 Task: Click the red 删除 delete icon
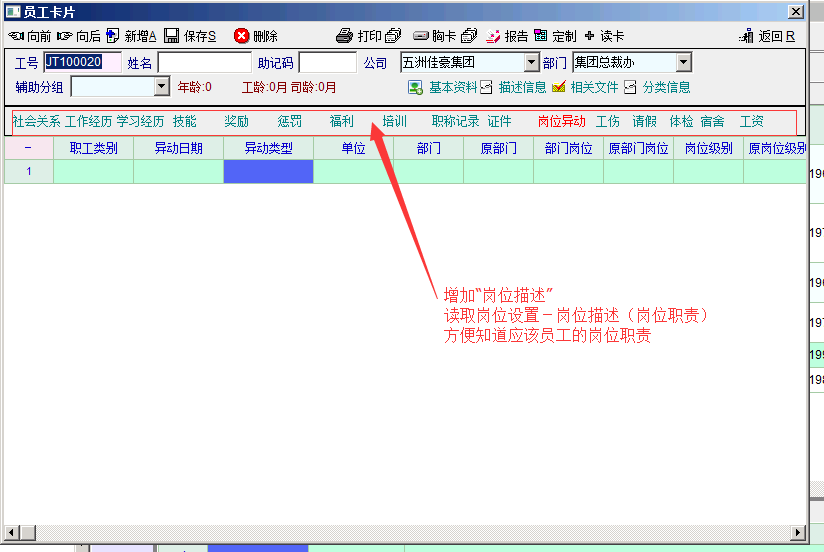point(241,36)
